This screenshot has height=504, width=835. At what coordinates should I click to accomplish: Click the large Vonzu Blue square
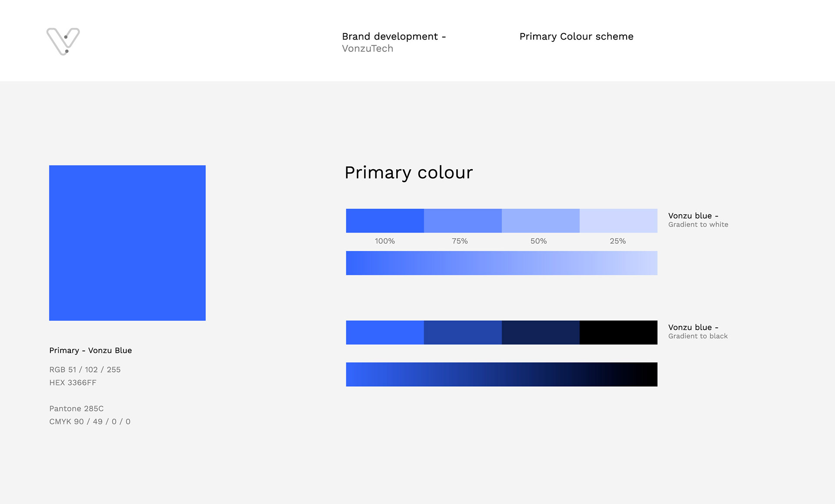pos(127,243)
